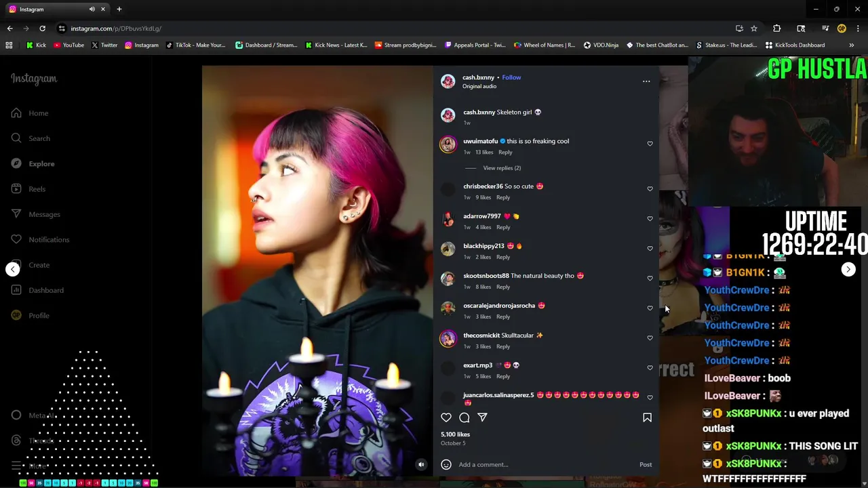Save post with bookmark icon
Screen dimensions: 868x488
647,418
